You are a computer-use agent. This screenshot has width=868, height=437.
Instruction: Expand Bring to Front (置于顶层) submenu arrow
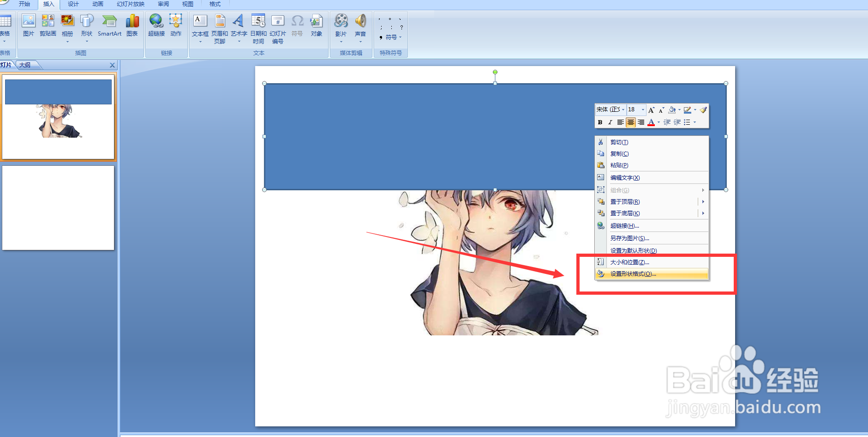tap(703, 202)
